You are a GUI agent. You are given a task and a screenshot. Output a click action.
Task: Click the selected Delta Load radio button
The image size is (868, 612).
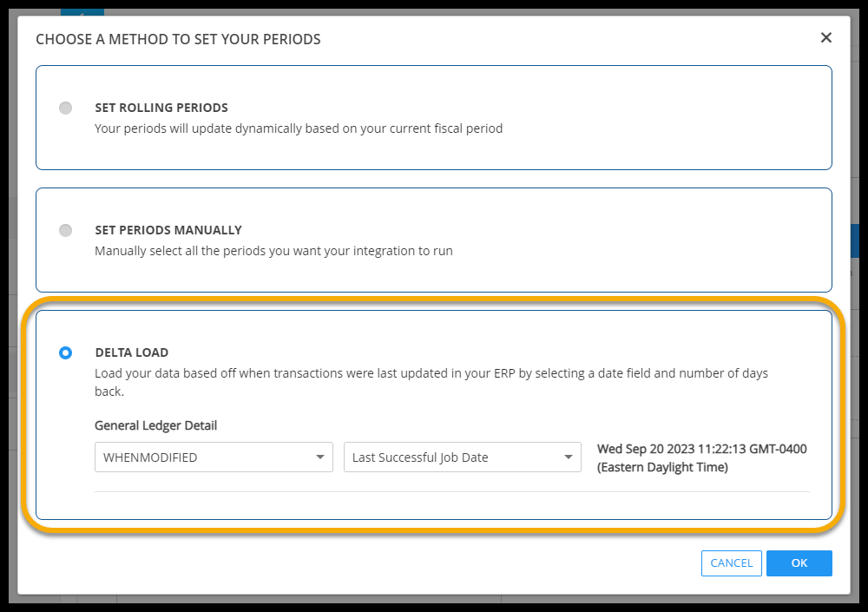66,353
